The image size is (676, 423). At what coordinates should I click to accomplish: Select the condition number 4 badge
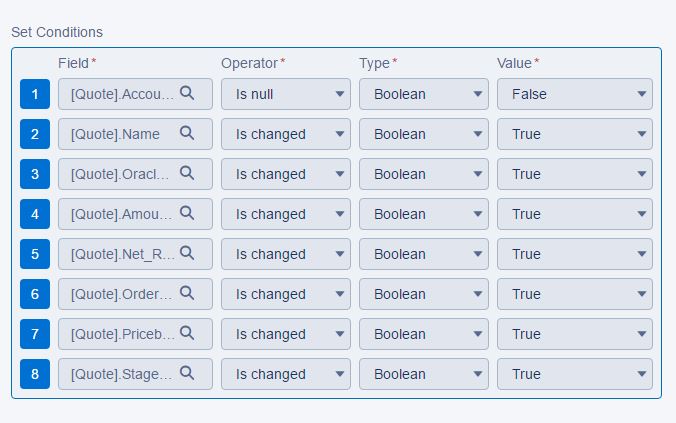pyautogui.click(x=35, y=214)
